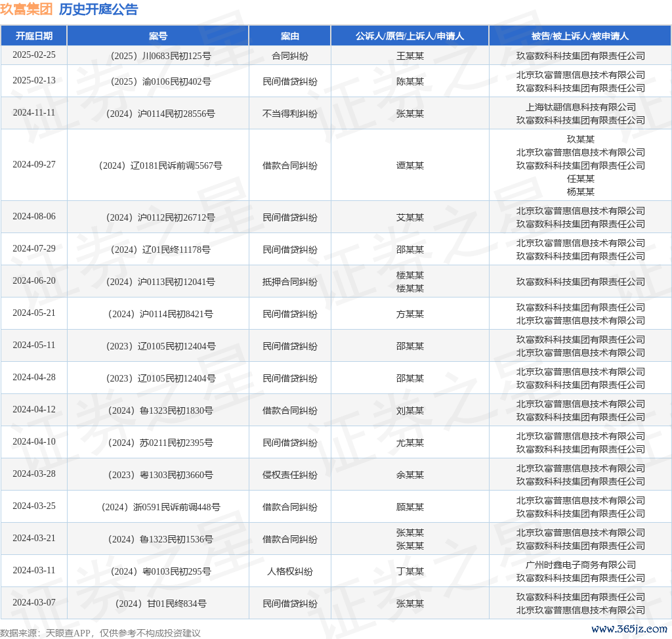Image resolution: width=672 pixels, height=639 pixels.
Task: Click date cell 2024-04-28
Action: (34, 378)
